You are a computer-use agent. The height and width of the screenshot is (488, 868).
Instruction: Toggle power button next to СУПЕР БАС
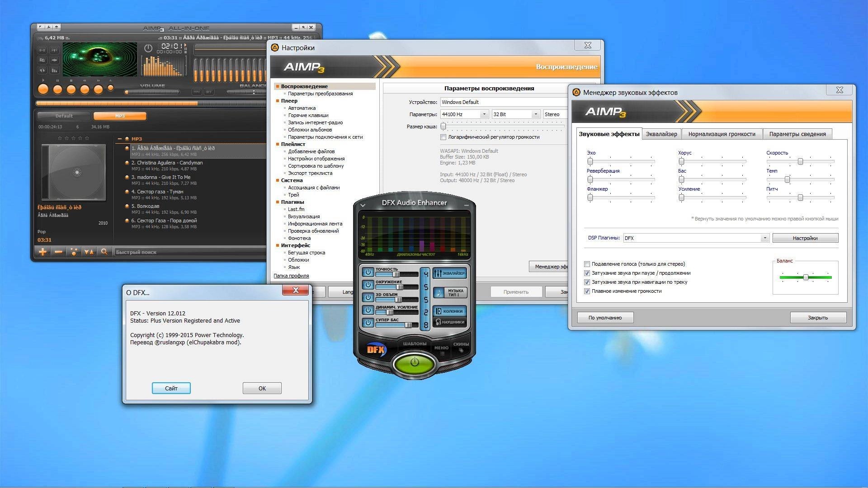(x=368, y=323)
